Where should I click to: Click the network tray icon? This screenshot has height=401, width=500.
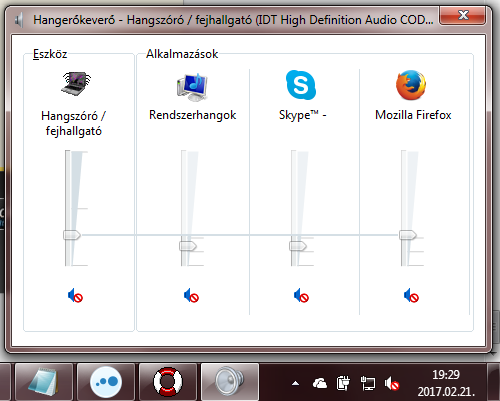(x=368, y=384)
